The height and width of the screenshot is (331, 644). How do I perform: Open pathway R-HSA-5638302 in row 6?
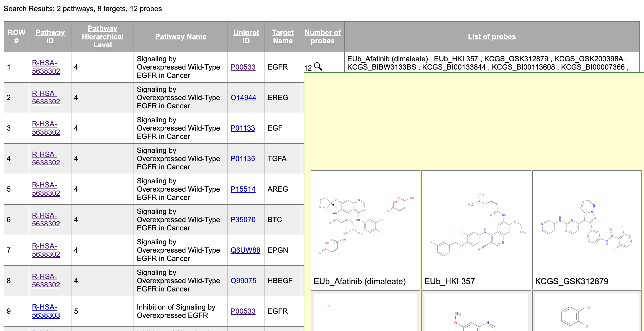46,220
